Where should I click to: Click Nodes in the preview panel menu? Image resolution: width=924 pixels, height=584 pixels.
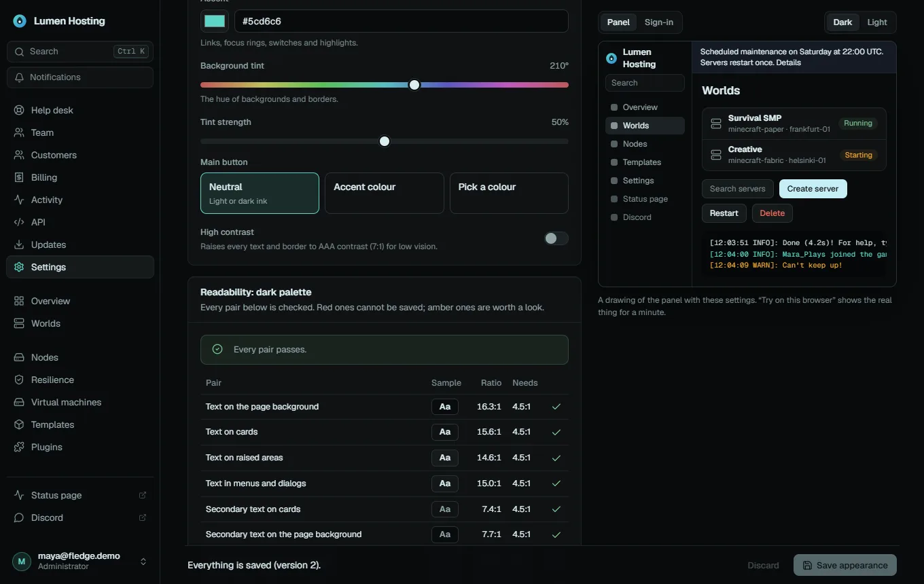tap(645, 144)
